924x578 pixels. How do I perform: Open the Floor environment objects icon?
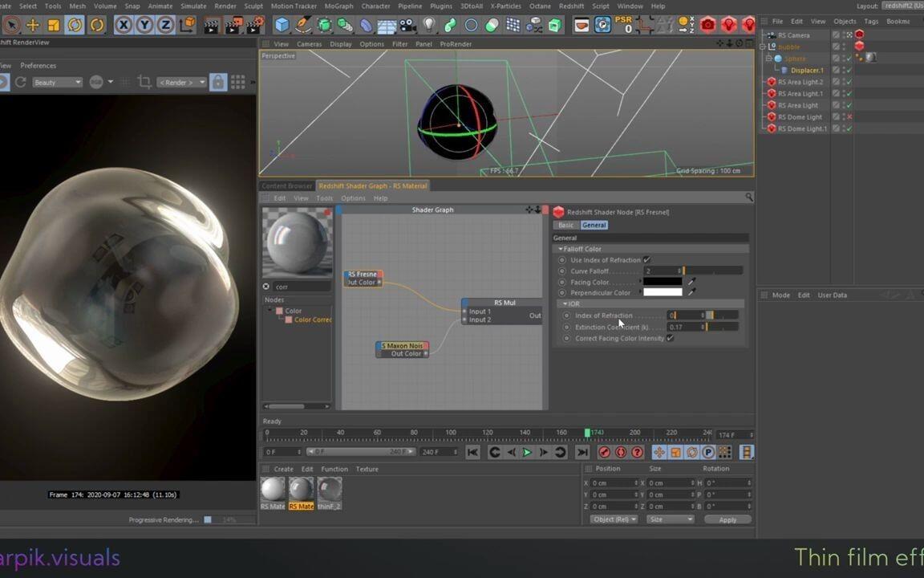click(387, 26)
